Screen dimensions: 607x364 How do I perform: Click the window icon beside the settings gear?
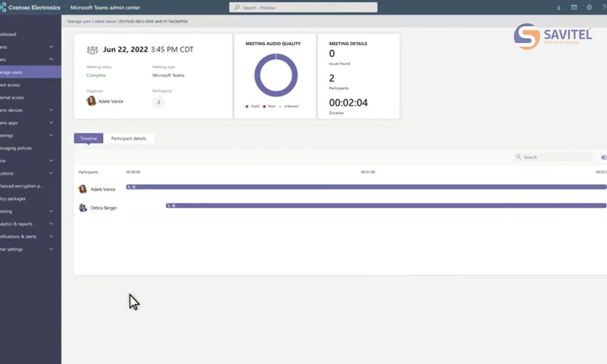point(574,7)
